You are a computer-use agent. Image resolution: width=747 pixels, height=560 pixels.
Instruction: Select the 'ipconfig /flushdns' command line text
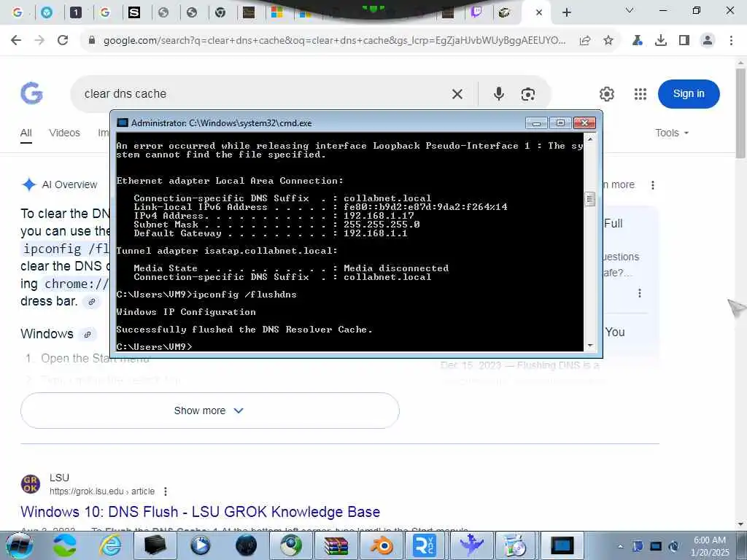(x=244, y=295)
